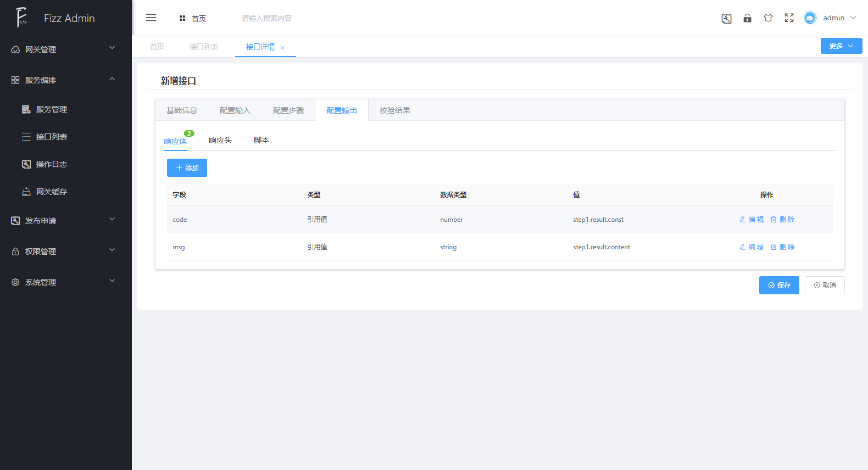Image resolution: width=868 pixels, height=470 pixels.
Task: Switch to the 配置步骤 tab
Action: pos(288,110)
